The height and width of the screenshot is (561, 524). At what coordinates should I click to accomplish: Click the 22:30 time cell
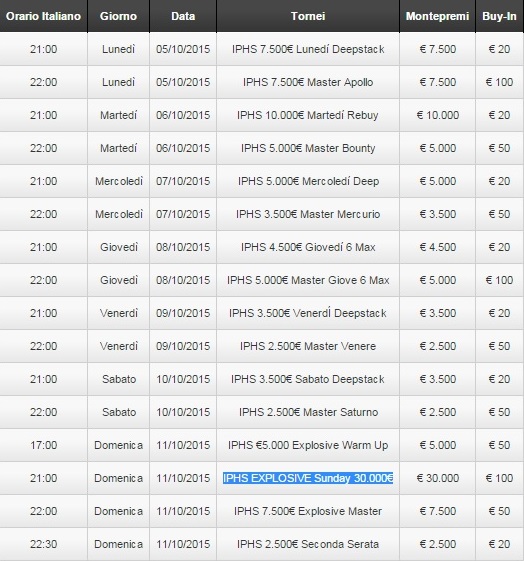point(43,544)
